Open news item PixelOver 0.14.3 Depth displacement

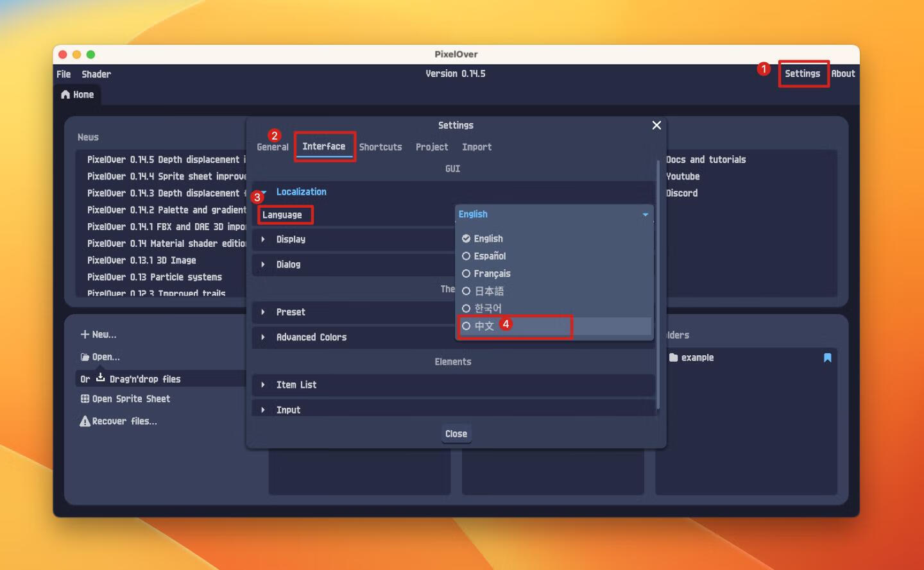[x=166, y=193]
